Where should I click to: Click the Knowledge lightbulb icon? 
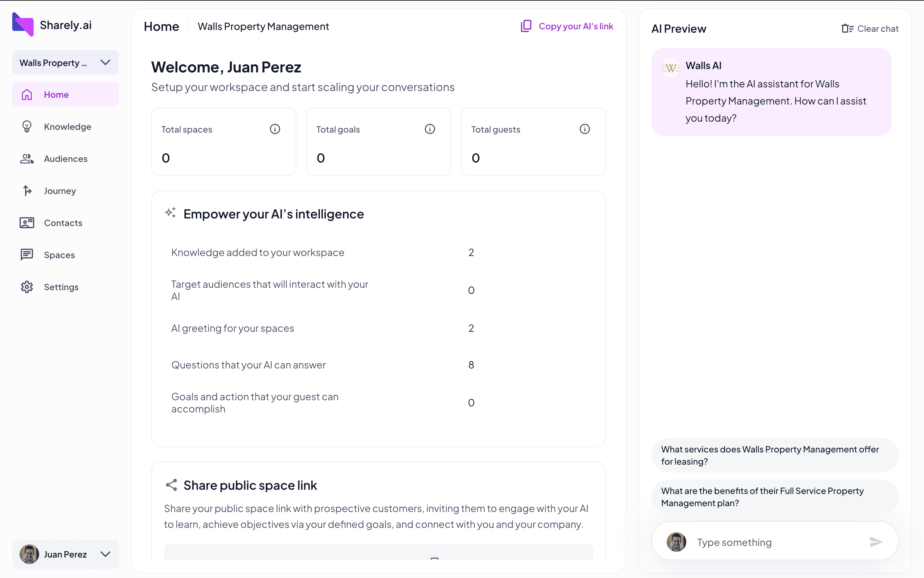pyautogui.click(x=27, y=126)
